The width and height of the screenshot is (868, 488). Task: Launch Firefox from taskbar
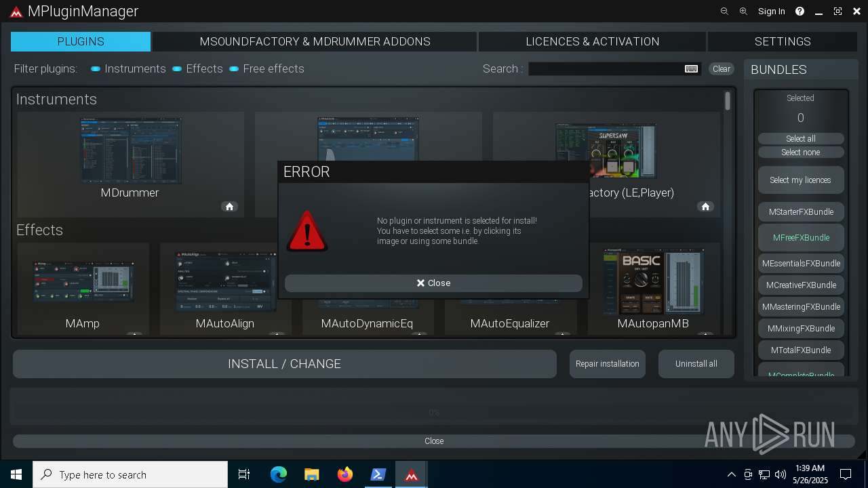point(345,474)
